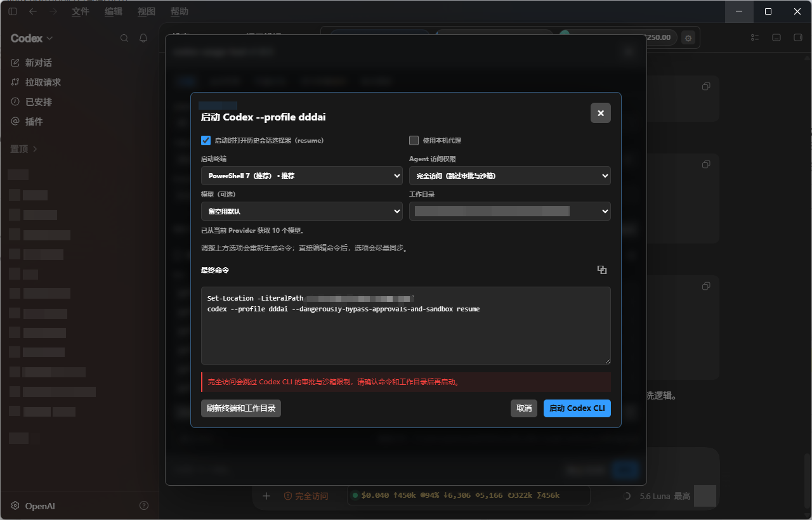Viewport: 812px width, 520px height.
Task: Maximize the Codex window
Action: coord(768,11)
